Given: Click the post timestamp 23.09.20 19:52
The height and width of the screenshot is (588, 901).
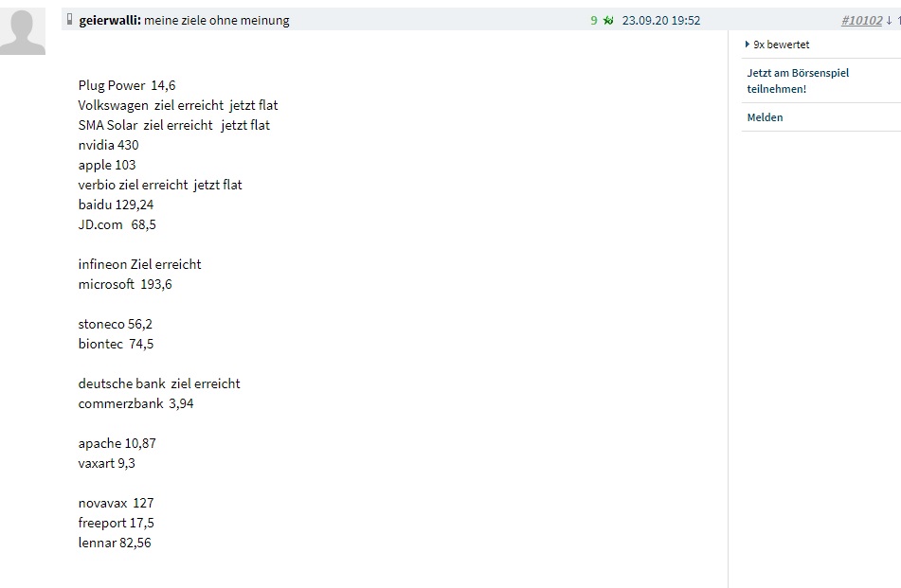Looking at the screenshot, I should pyautogui.click(x=661, y=20).
